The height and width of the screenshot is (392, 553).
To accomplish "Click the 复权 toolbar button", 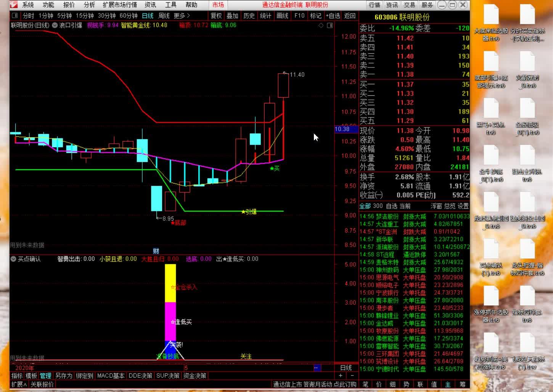I will [216, 16].
